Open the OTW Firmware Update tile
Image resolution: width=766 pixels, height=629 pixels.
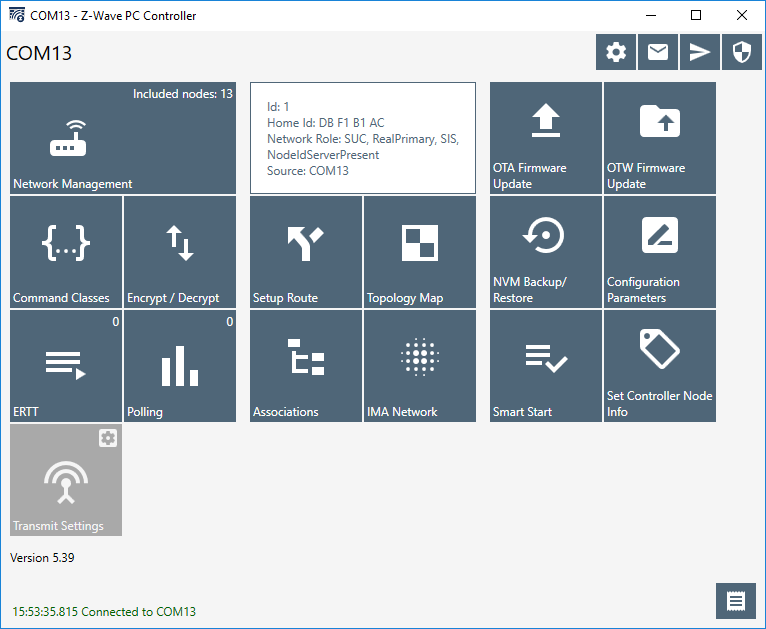click(660, 138)
